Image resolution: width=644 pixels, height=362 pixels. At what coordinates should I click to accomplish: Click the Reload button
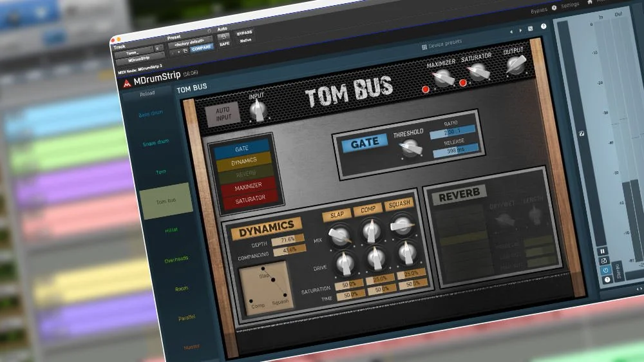tap(147, 93)
